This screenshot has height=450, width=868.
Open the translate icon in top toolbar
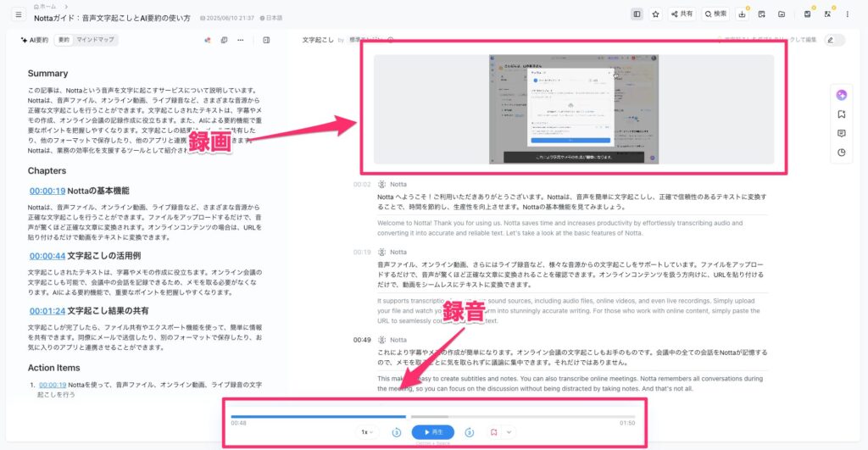tap(827, 14)
